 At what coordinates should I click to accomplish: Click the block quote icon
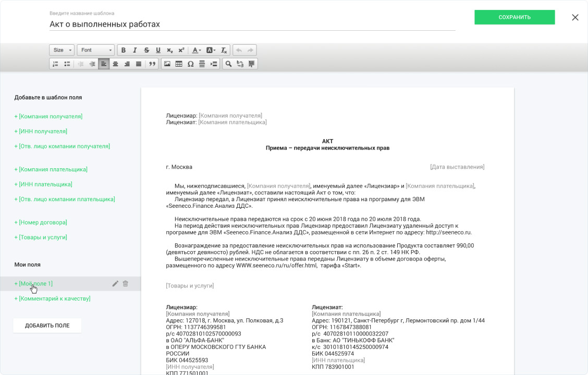pos(152,64)
